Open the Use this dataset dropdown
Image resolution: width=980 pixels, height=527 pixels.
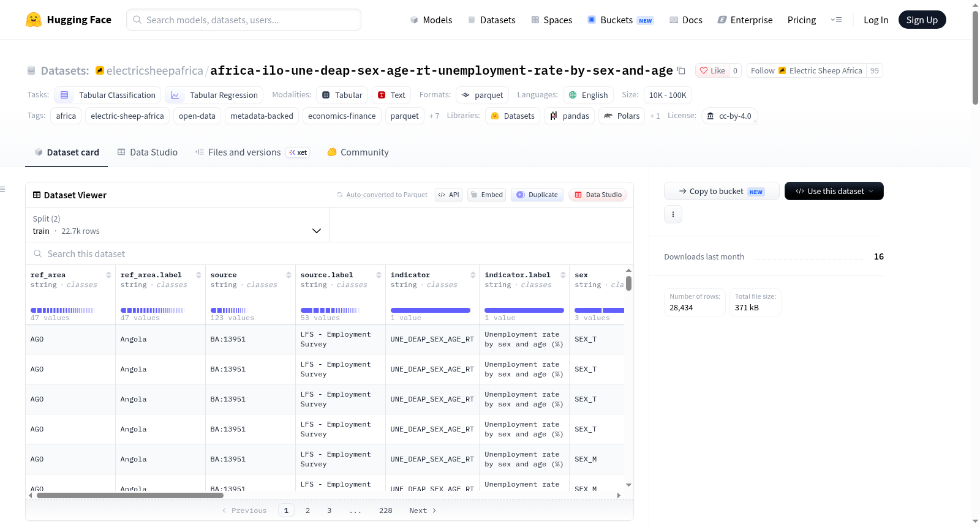coord(834,191)
